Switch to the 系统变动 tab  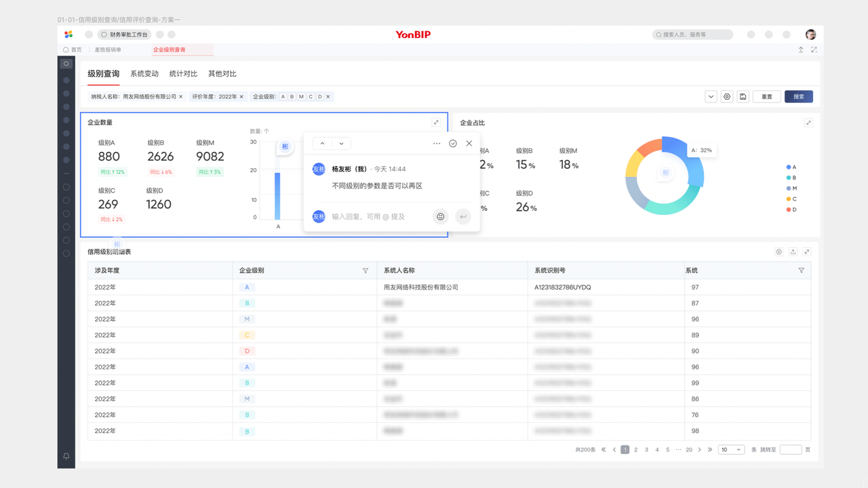pos(144,74)
